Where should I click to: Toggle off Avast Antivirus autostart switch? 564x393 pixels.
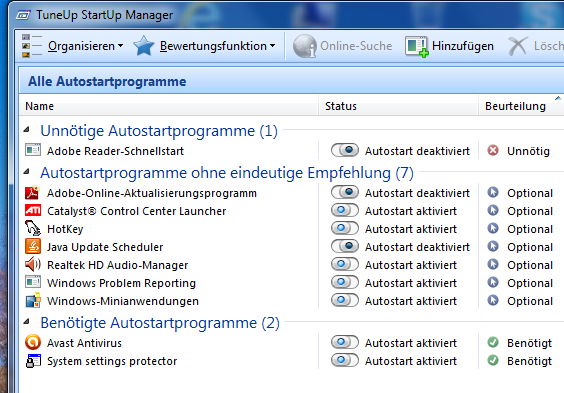[345, 342]
